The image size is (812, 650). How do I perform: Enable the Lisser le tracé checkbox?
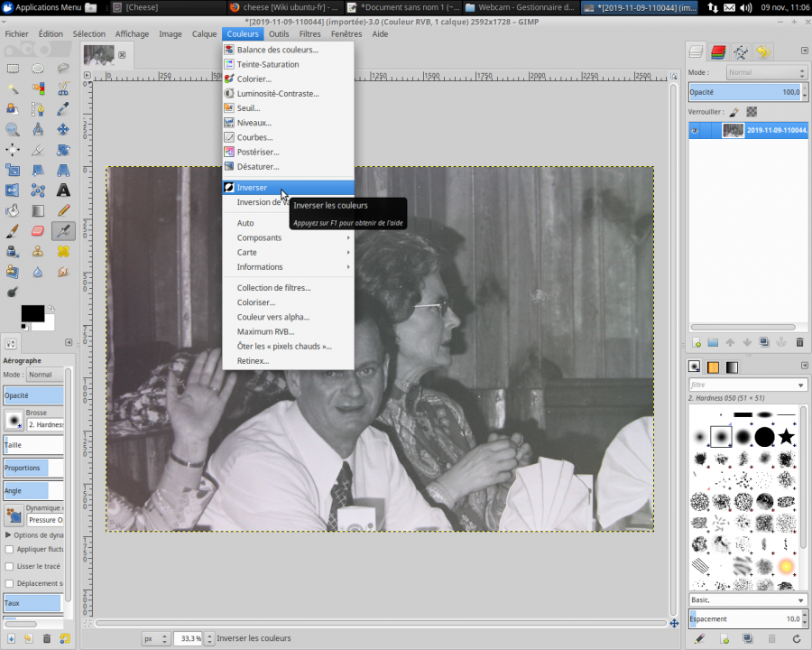pos(9,567)
